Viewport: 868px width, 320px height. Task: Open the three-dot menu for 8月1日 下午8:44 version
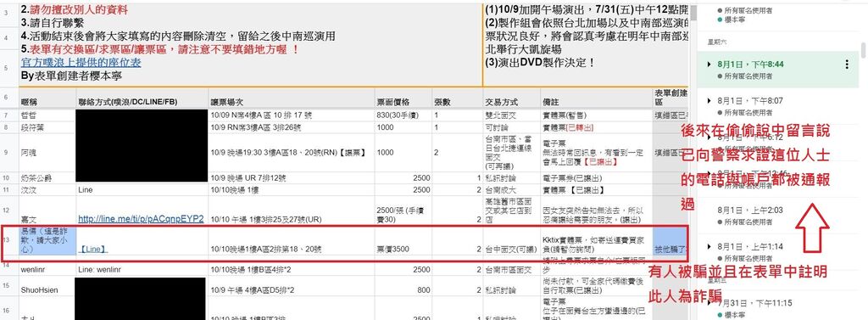click(x=847, y=65)
